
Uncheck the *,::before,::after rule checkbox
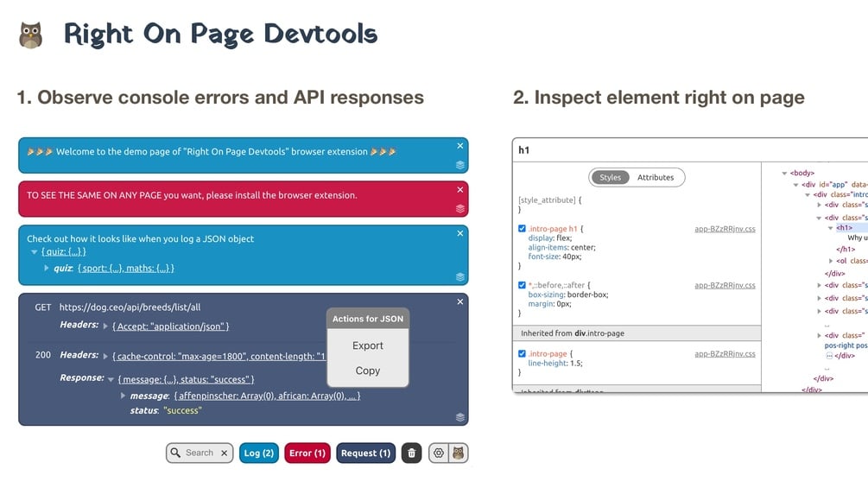[522, 285]
